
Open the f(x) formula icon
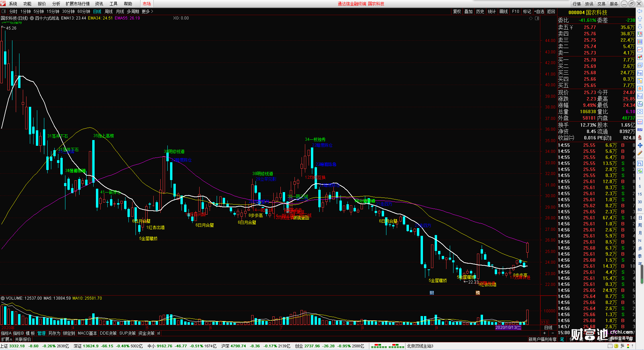coord(640,104)
